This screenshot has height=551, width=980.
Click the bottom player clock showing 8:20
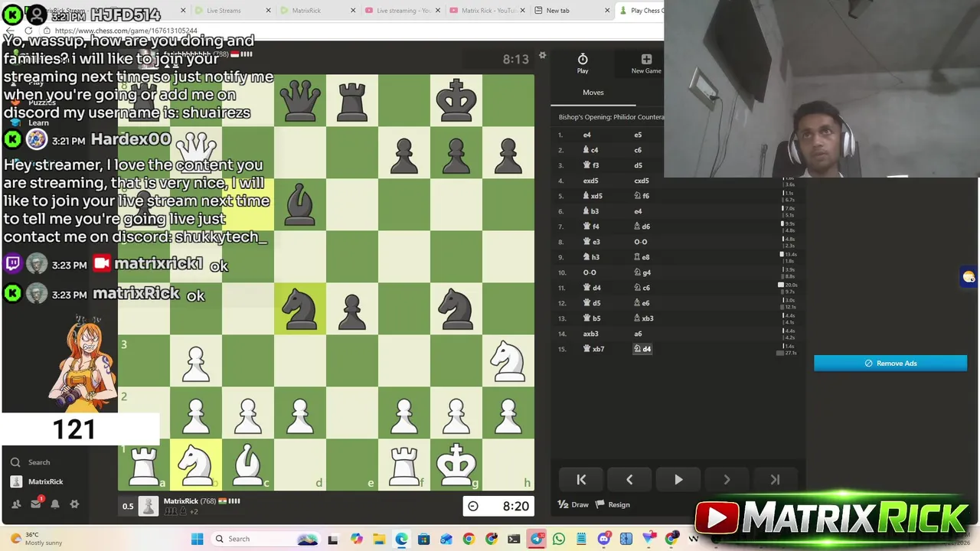point(498,506)
